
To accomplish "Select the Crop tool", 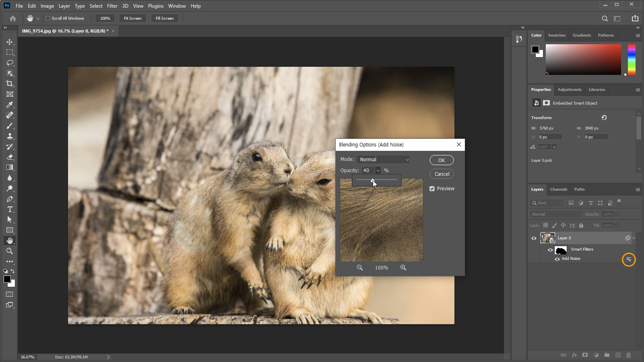I will (10, 84).
